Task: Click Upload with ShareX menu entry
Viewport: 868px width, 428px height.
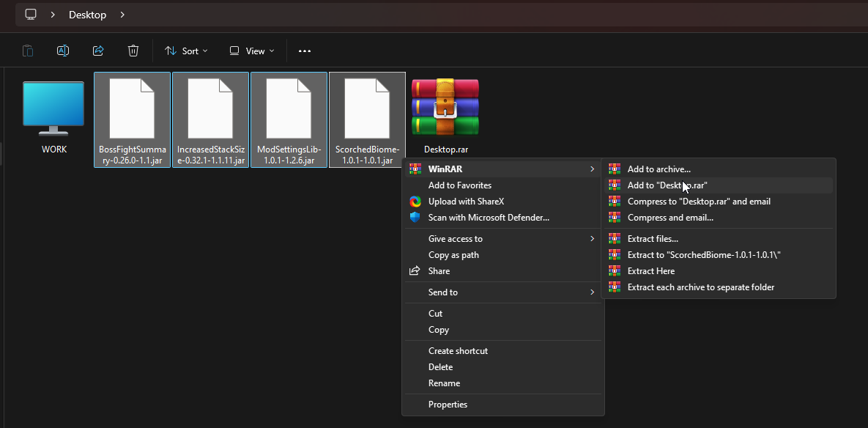Action: pyautogui.click(x=466, y=202)
